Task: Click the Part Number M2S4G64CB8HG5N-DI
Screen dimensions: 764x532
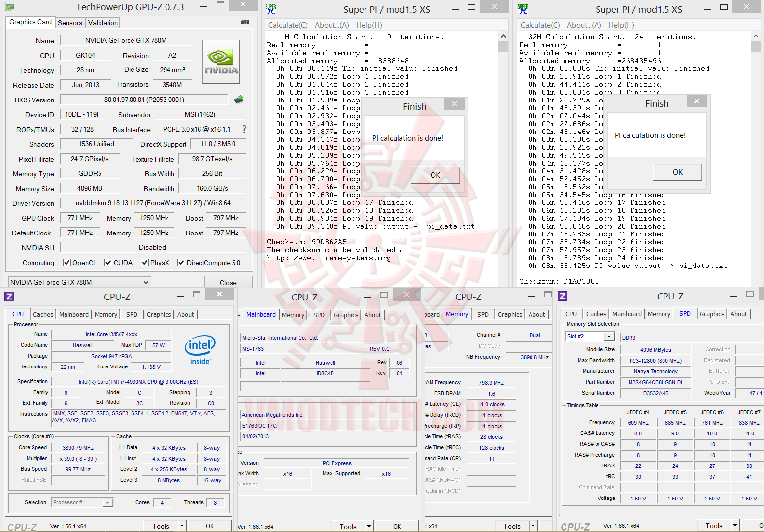Action: pyautogui.click(x=656, y=382)
